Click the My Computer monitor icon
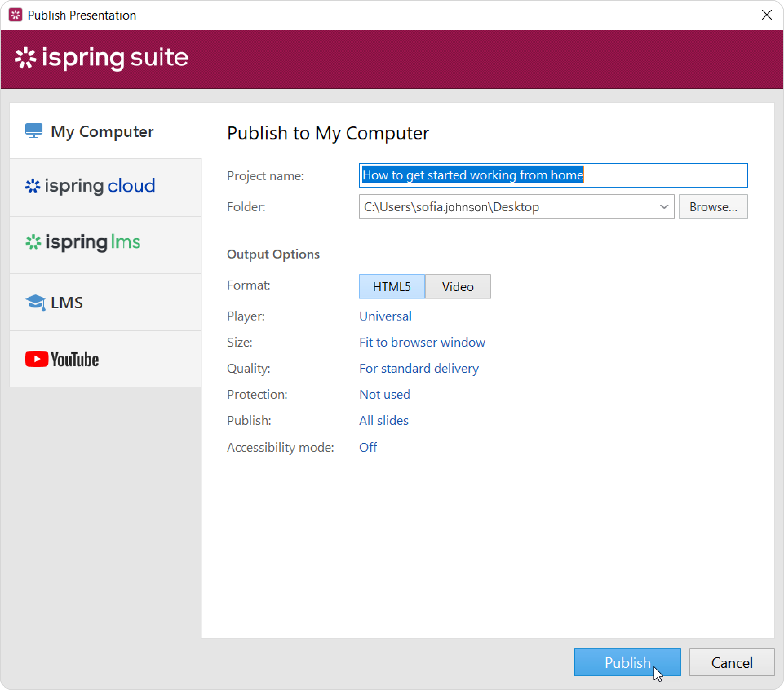This screenshot has width=784, height=690. coord(34,131)
